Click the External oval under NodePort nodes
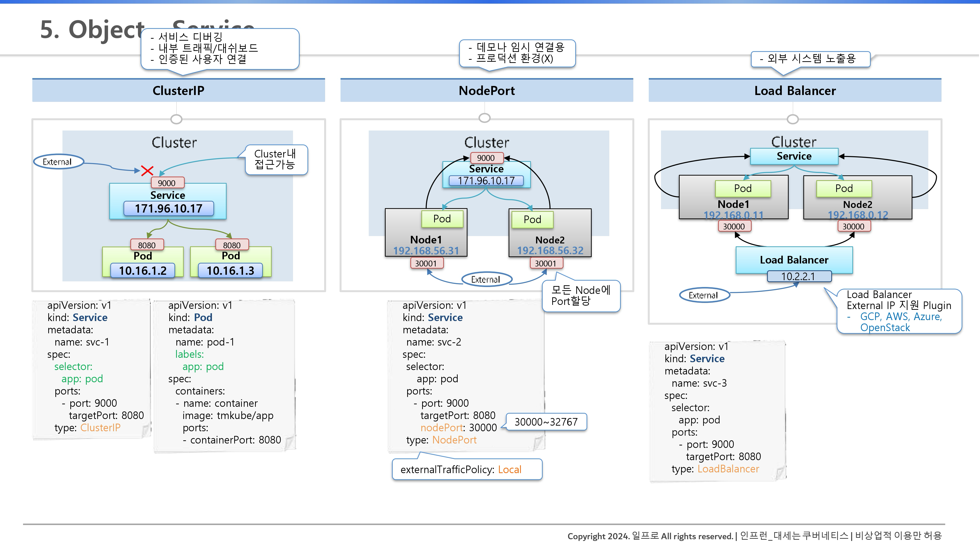 tap(486, 279)
